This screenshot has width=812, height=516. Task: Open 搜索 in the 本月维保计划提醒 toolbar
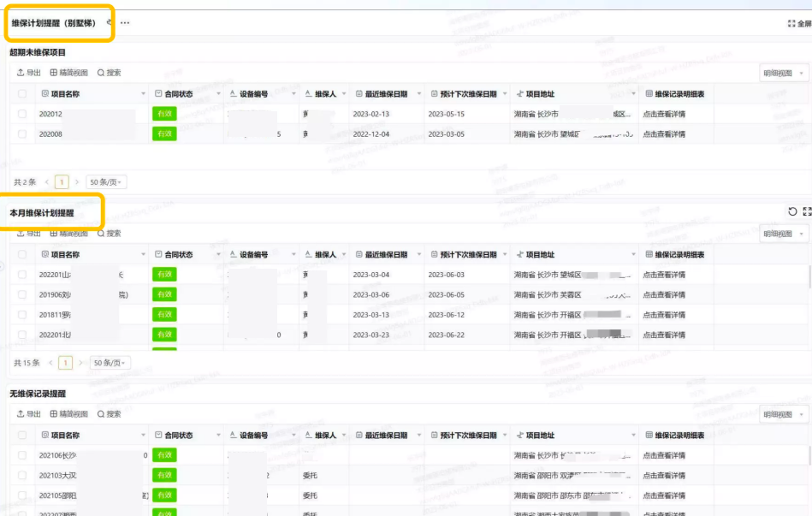(x=109, y=233)
